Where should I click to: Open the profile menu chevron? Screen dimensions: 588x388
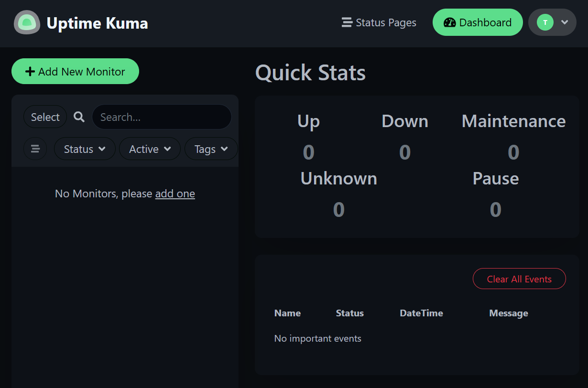565,22
